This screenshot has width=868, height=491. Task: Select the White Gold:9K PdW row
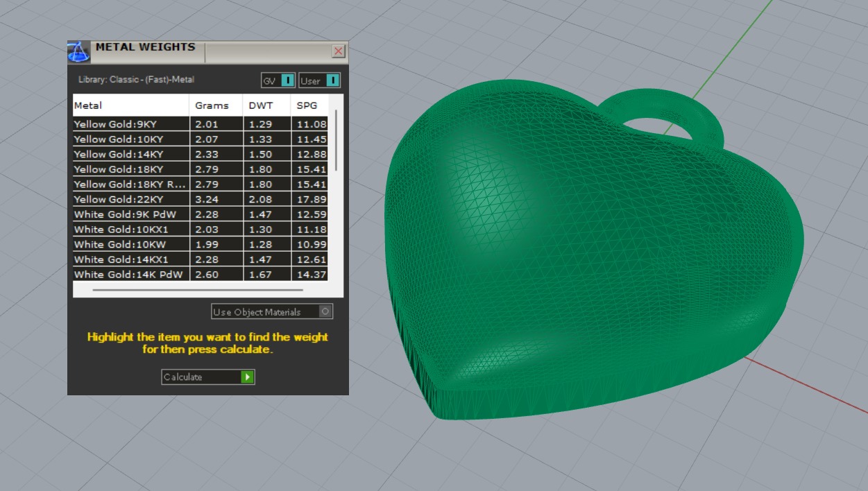click(200, 214)
